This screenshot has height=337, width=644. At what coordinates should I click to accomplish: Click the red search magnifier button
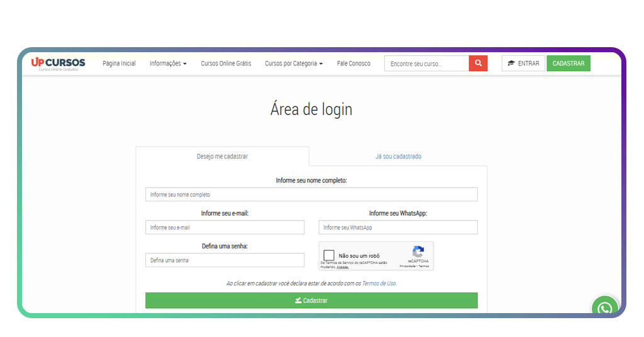click(x=478, y=64)
